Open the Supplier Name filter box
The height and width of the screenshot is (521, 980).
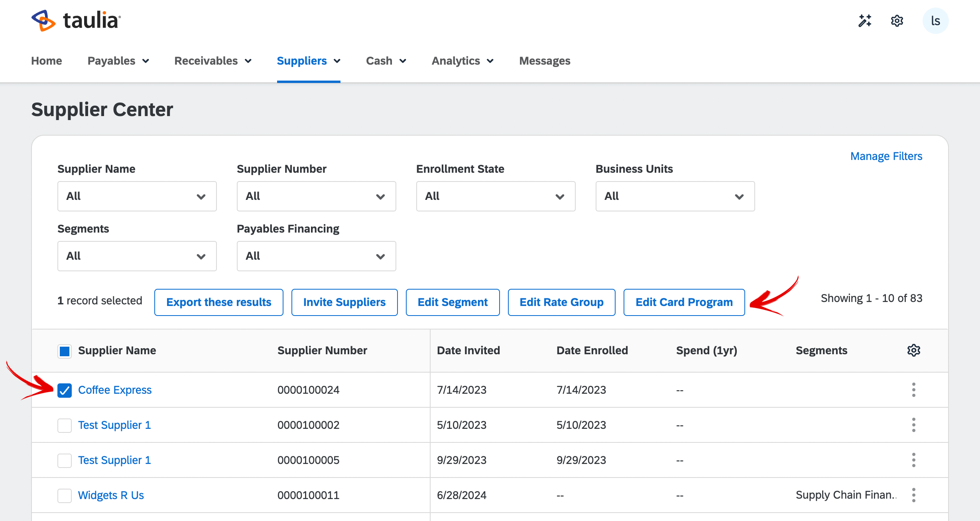click(137, 196)
